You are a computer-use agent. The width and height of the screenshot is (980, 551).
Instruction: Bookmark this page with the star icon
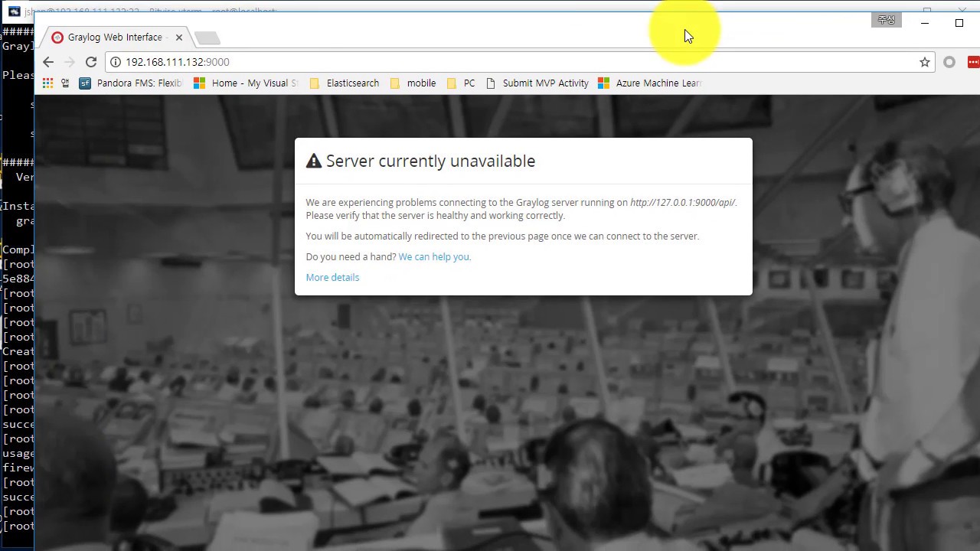(925, 62)
